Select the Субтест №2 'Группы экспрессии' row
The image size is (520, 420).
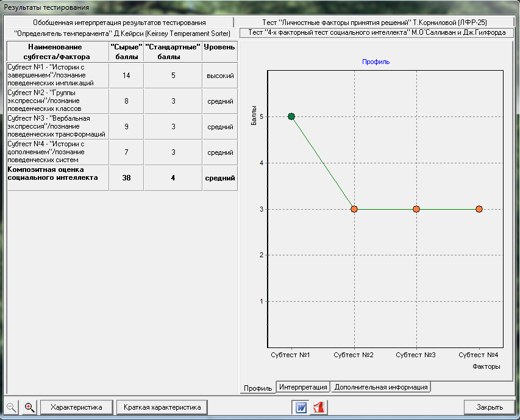[x=122, y=101]
